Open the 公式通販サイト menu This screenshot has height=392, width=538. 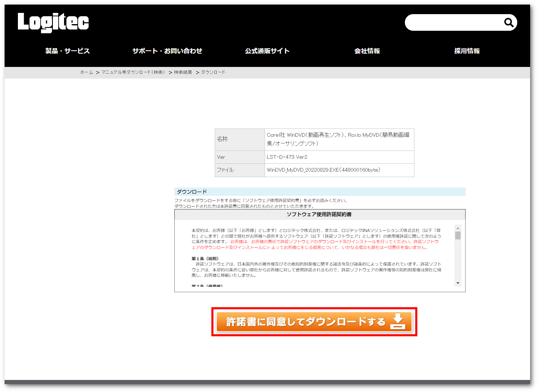click(267, 51)
